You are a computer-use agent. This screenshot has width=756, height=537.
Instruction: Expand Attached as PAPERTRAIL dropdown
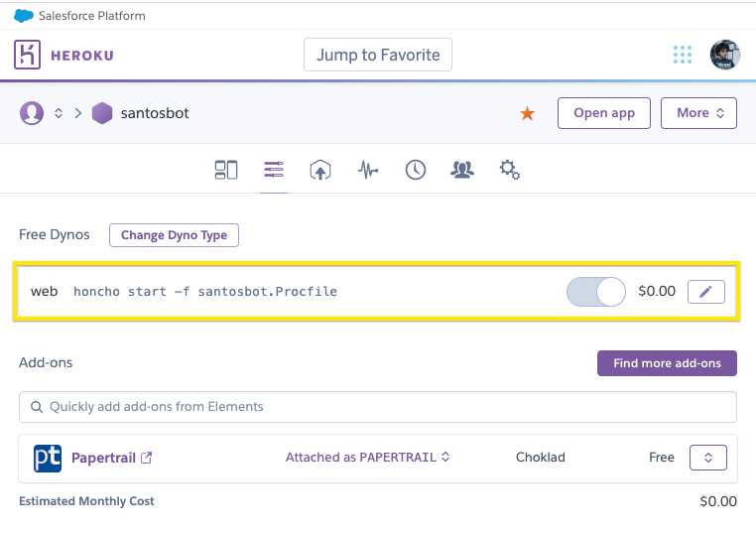367,457
